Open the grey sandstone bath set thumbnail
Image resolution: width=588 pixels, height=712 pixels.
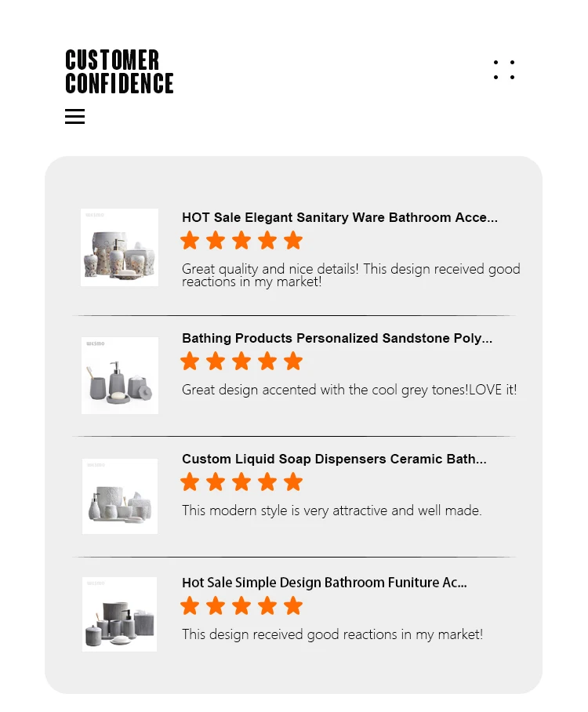click(120, 376)
